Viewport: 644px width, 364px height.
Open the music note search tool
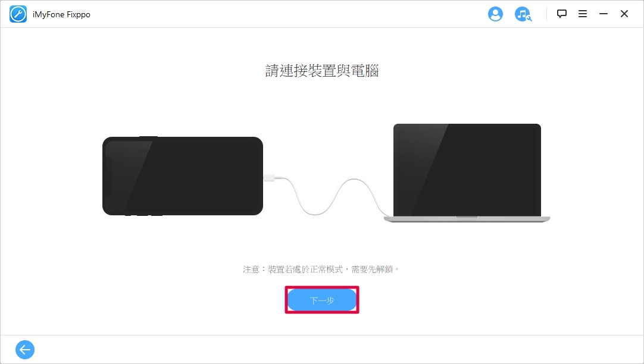[523, 14]
